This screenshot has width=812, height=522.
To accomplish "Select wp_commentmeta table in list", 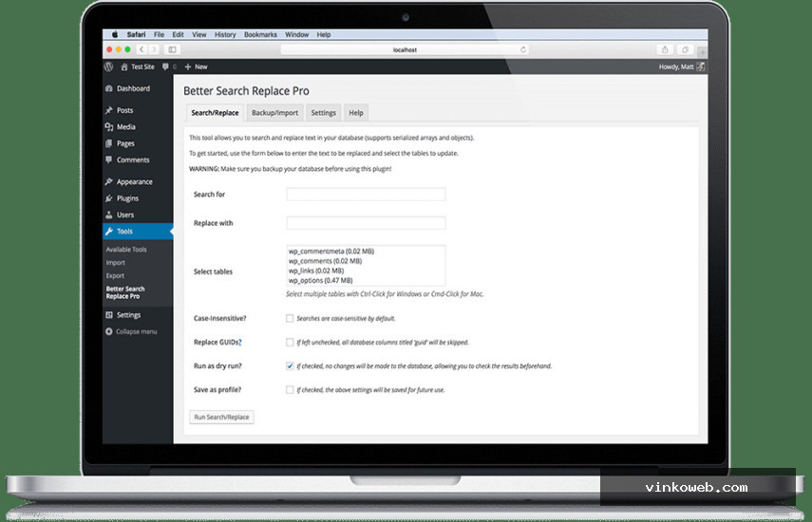I will pos(366,252).
